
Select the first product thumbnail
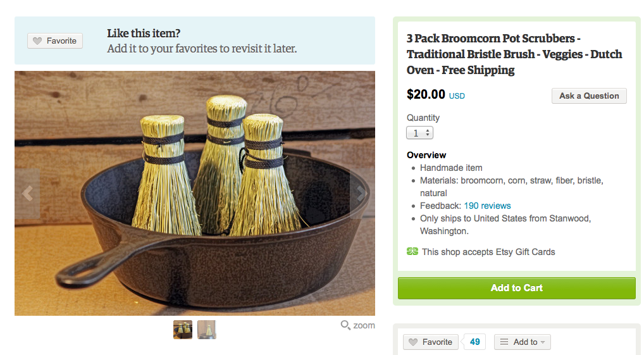pyautogui.click(x=183, y=330)
